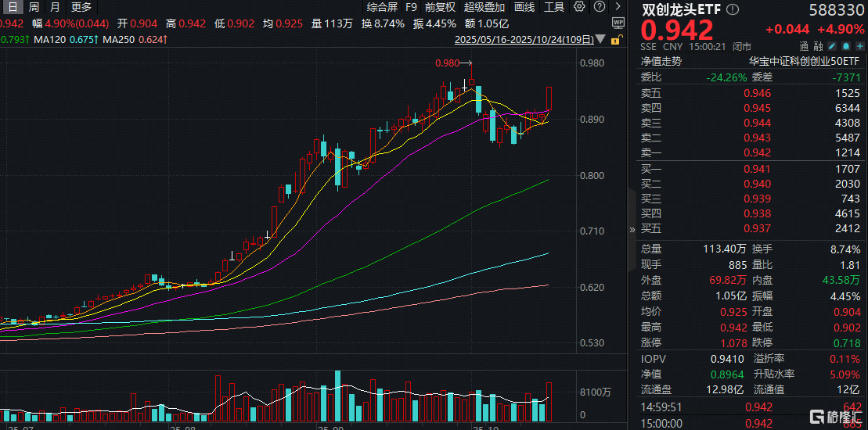868x430 pixels.
Task: Switch to monthly 月 chart tab
Action: [x=54, y=7]
